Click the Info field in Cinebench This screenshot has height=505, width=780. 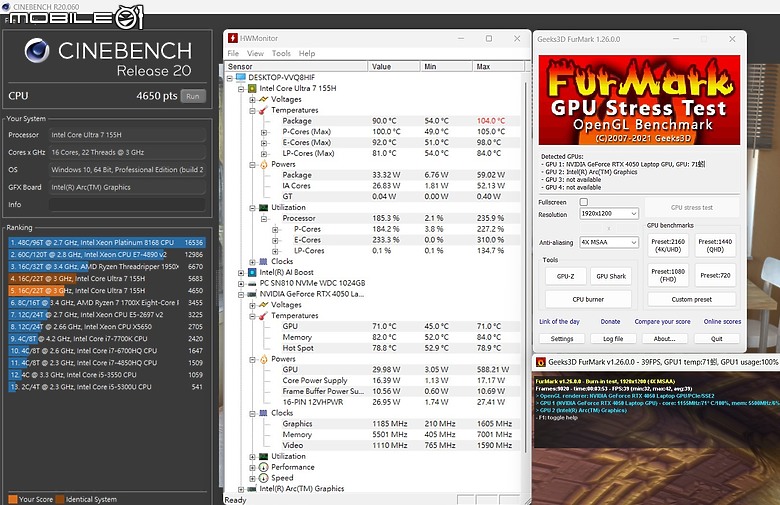pos(127,205)
